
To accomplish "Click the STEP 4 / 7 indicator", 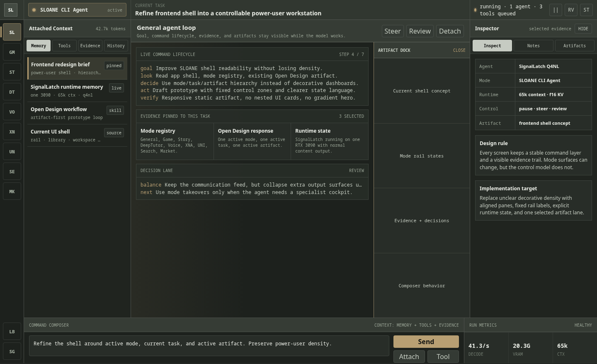I will click(352, 54).
